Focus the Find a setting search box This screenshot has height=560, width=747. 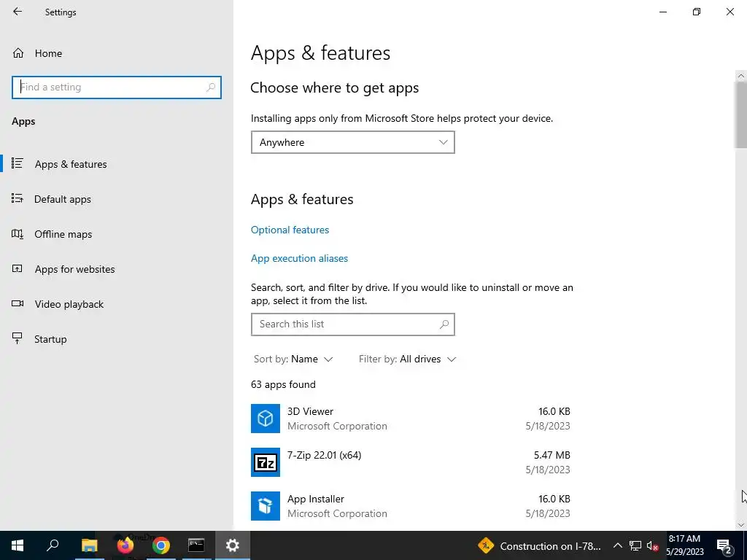116,87
